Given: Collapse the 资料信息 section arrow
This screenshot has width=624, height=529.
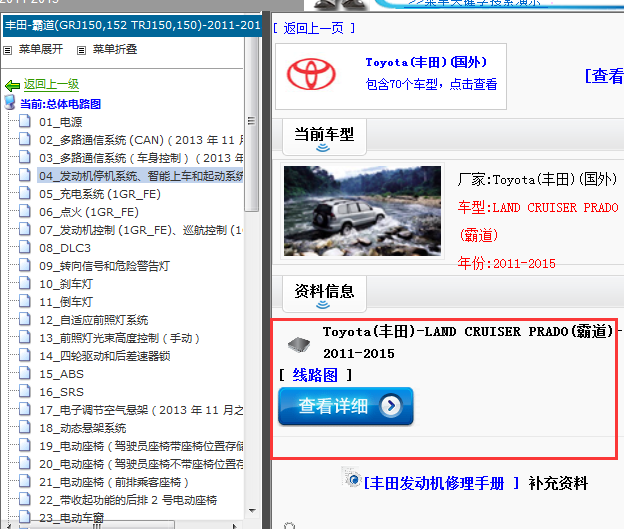Looking at the screenshot, I should [x=323, y=305].
